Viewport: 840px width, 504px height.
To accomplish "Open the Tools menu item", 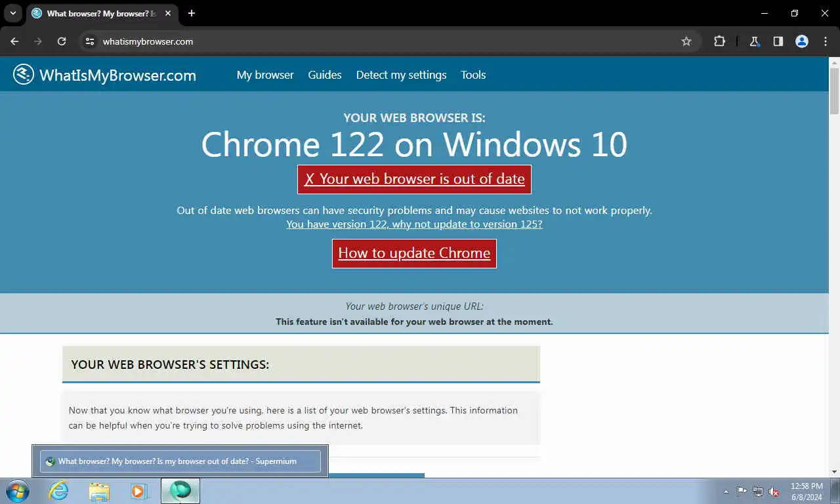I will coord(473,75).
